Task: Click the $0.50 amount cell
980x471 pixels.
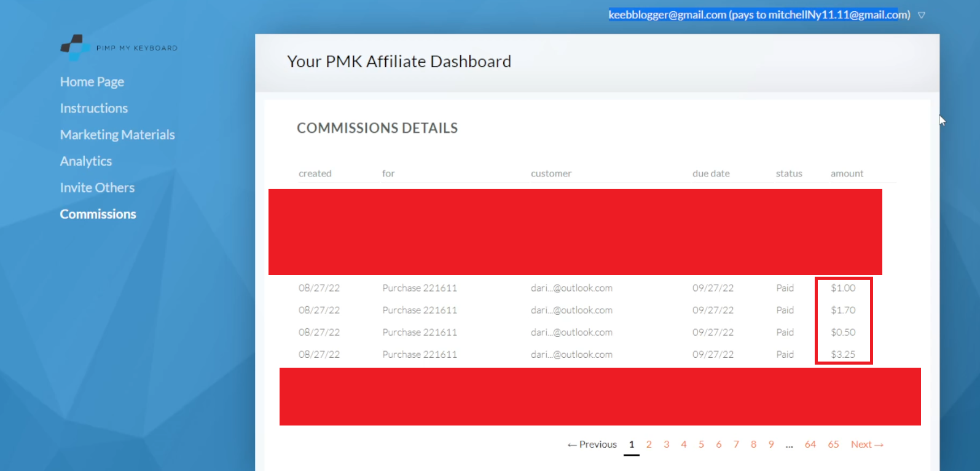Action: tap(843, 332)
